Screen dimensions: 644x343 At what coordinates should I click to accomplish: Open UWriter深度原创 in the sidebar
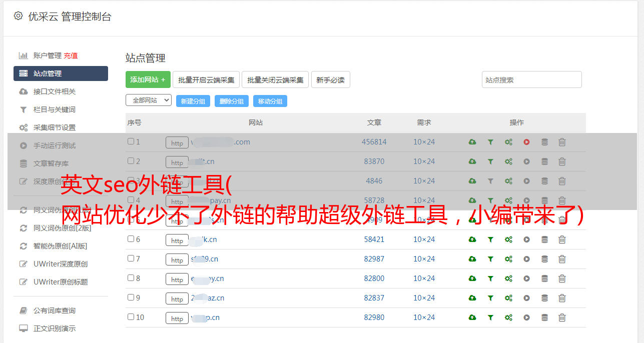tap(61, 264)
